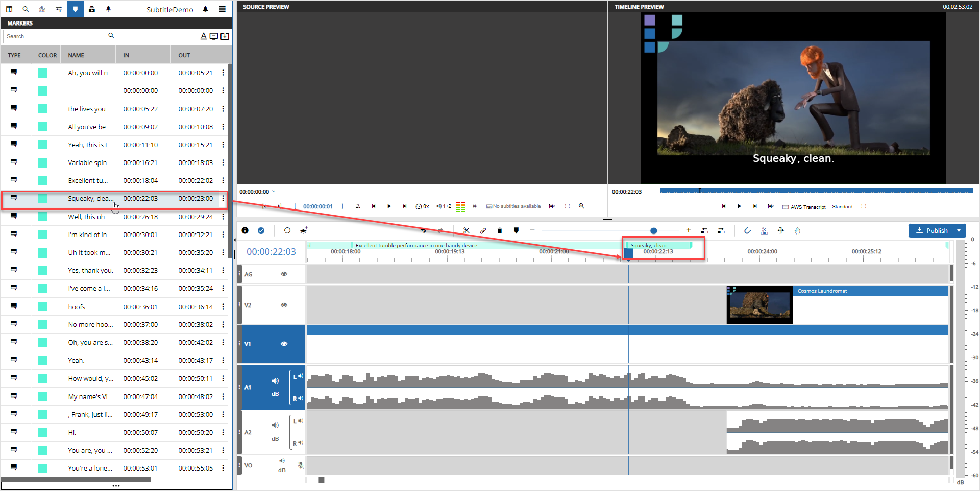The height and width of the screenshot is (491, 980).
Task: Toggle visibility of the V2 track
Action: pos(284,305)
